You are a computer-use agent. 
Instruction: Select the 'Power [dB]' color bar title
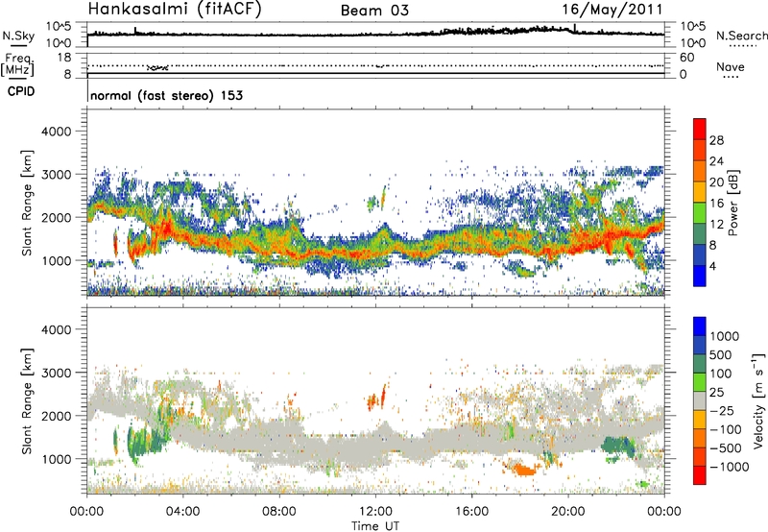(x=732, y=203)
